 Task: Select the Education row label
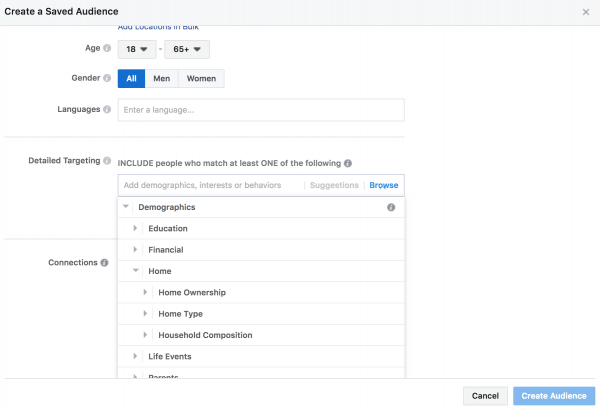pyautogui.click(x=168, y=228)
